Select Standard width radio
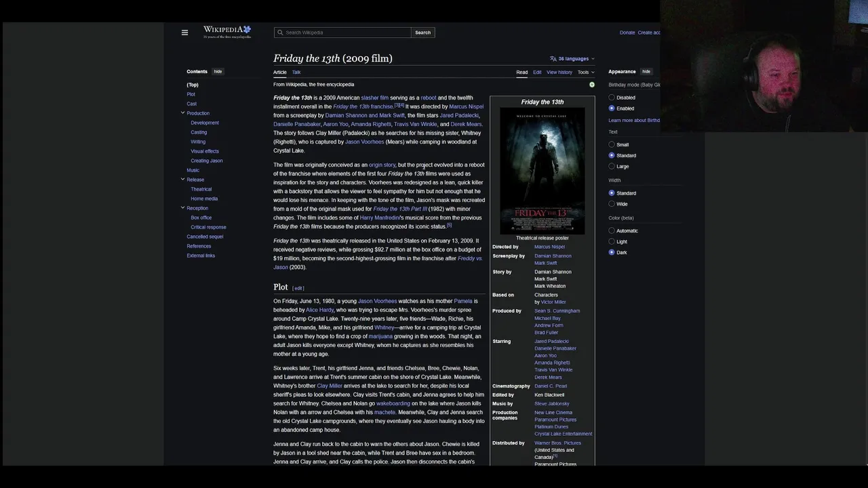This screenshot has width=868, height=488. coord(612,193)
